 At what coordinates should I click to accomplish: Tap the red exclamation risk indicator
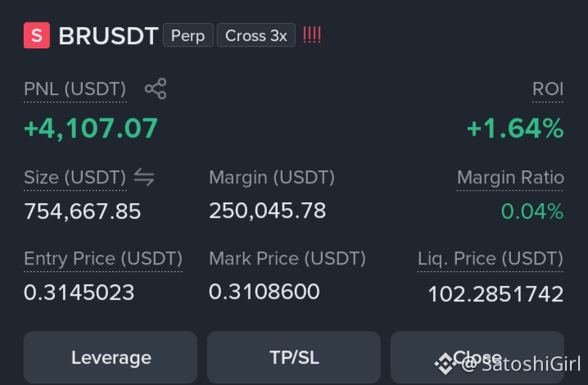[x=312, y=35]
